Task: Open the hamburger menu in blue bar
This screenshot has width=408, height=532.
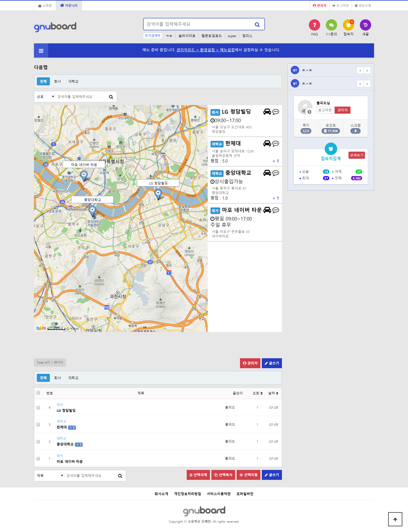Action: (x=41, y=51)
